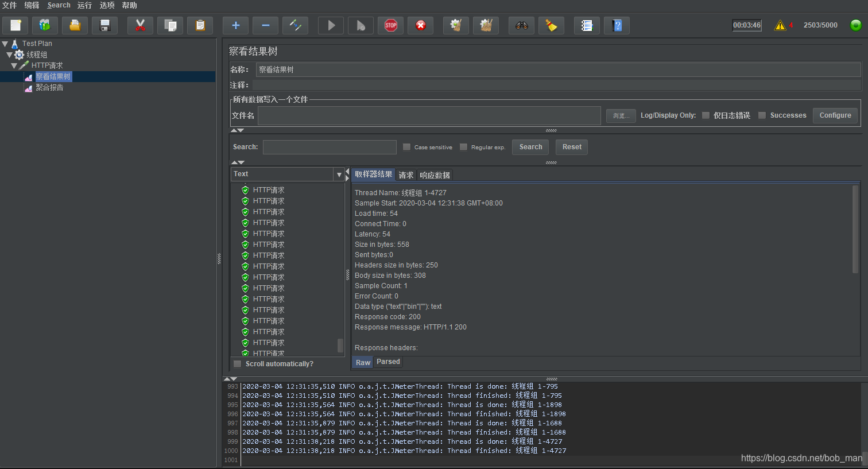Collapse the HTTP请求 tree node arrow
This screenshot has width=868, height=469.
14,65
